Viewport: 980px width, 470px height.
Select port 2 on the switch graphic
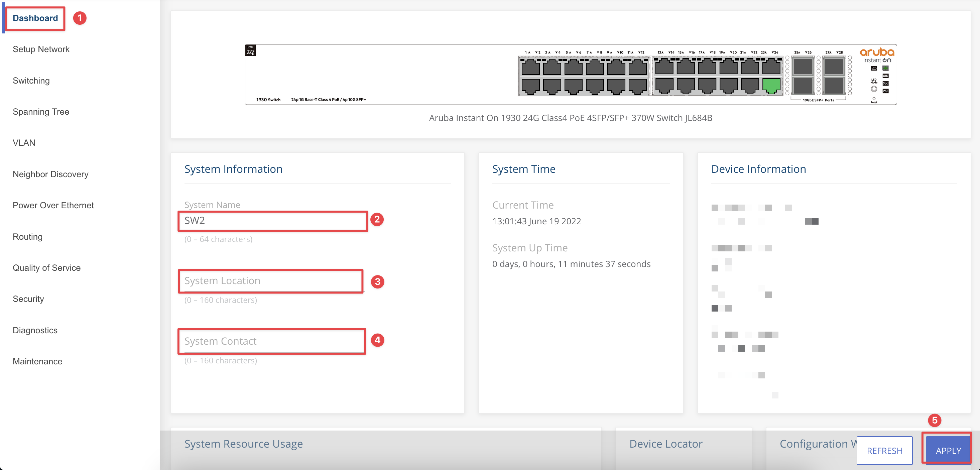[531, 86]
